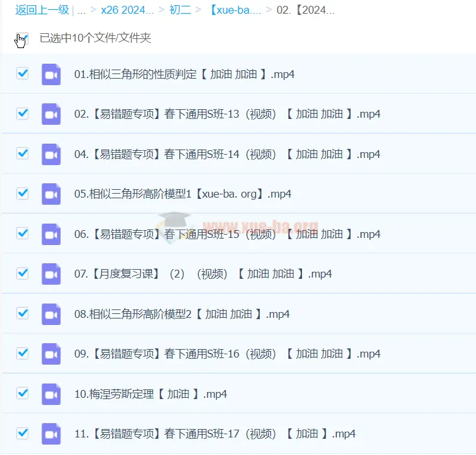Click video icon for 春下通用S班-13 file
This screenshot has height=455, width=476.
51,114
